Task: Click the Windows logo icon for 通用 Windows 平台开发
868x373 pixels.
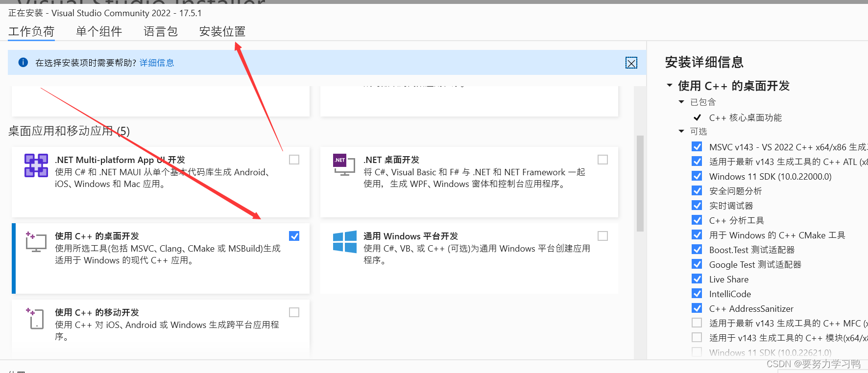Action: pos(345,242)
